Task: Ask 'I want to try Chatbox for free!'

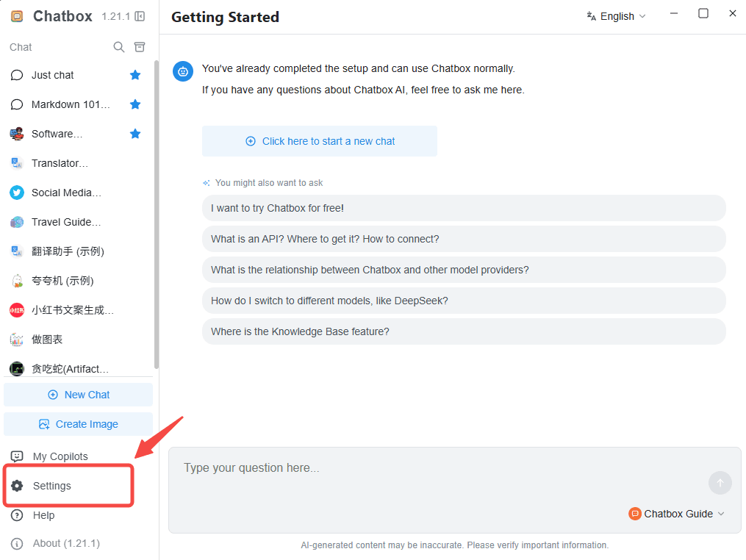Action: [464, 208]
